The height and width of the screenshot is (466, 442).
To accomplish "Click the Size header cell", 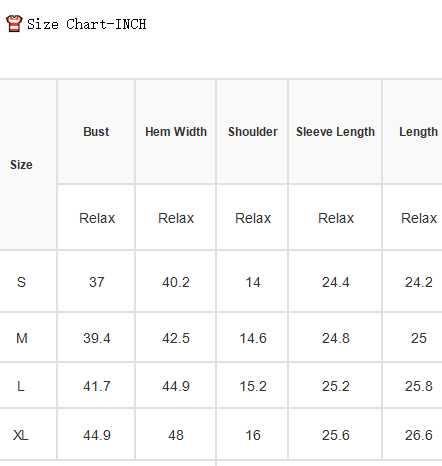I will point(21,165).
